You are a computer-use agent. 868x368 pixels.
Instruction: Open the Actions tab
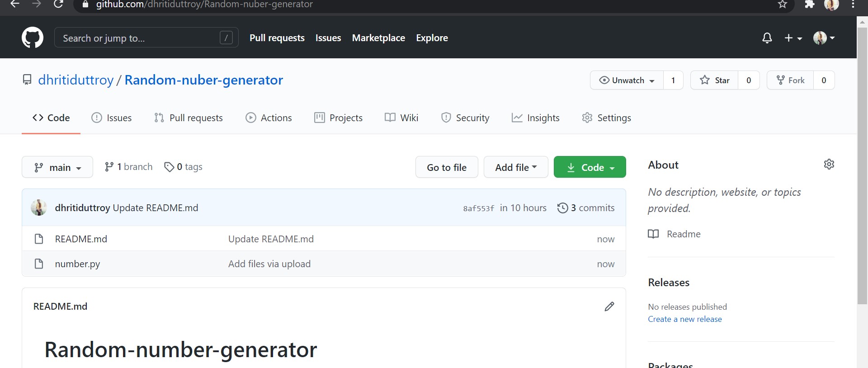tap(269, 118)
